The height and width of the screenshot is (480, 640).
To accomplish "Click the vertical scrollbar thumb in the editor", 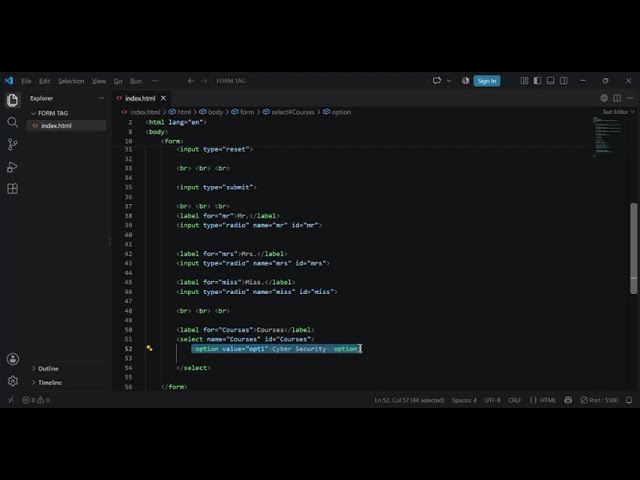I will coord(633,248).
